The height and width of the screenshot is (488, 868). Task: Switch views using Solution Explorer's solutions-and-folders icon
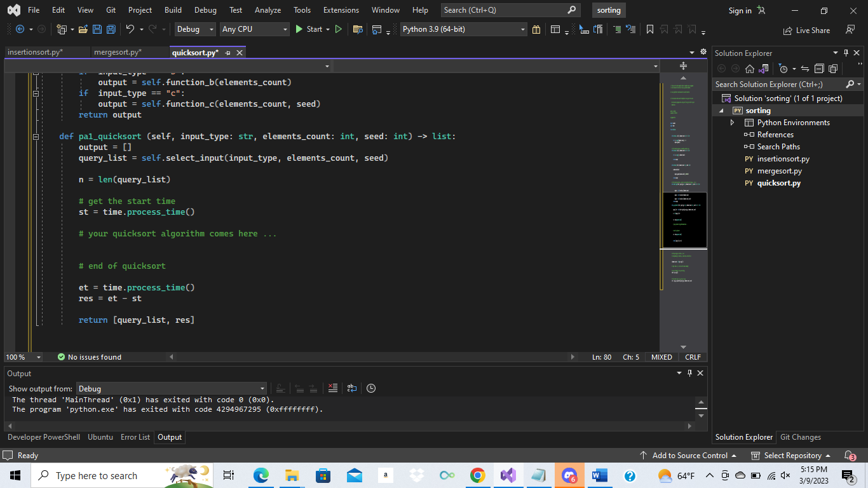coord(763,69)
